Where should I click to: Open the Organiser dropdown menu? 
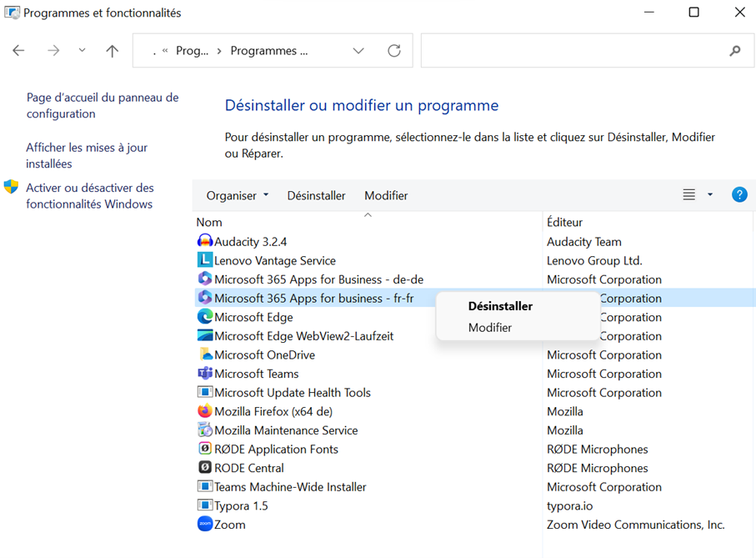238,195
